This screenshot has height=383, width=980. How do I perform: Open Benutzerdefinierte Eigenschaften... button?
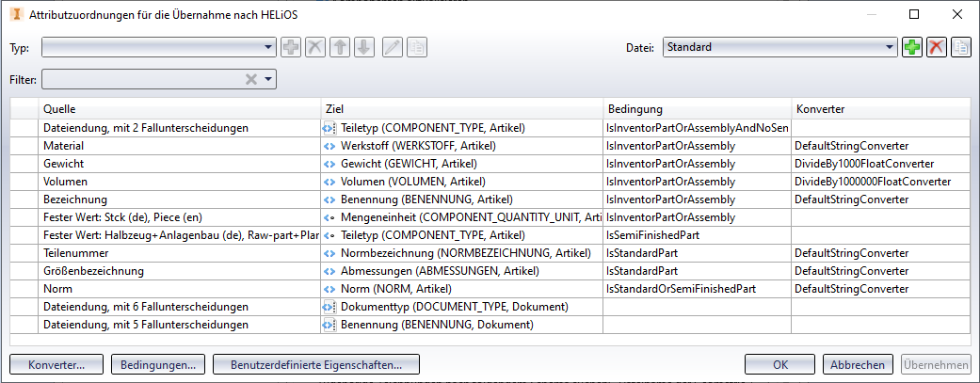[x=316, y=364]
